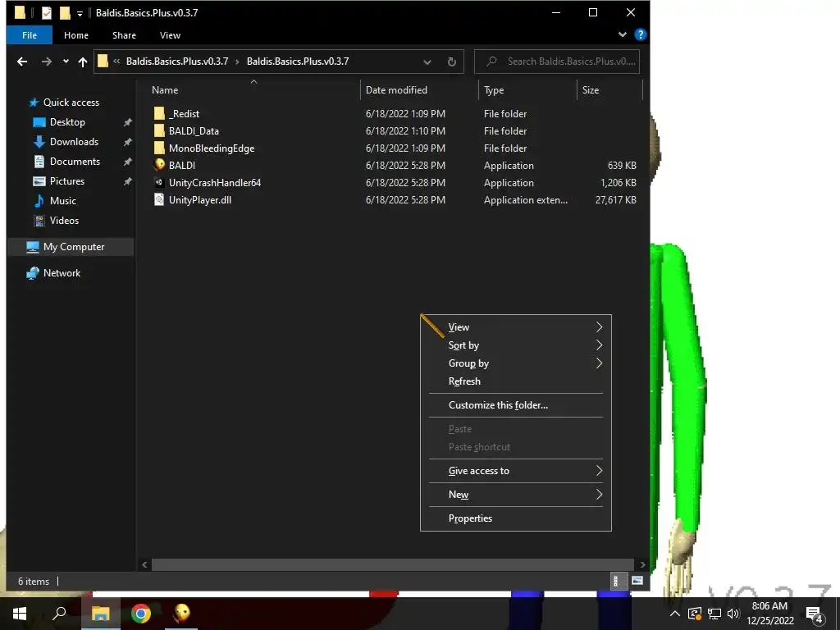Screen dimensions: 840x630
Task: Choose Refresh in context menu
Action: pos(516,381)
